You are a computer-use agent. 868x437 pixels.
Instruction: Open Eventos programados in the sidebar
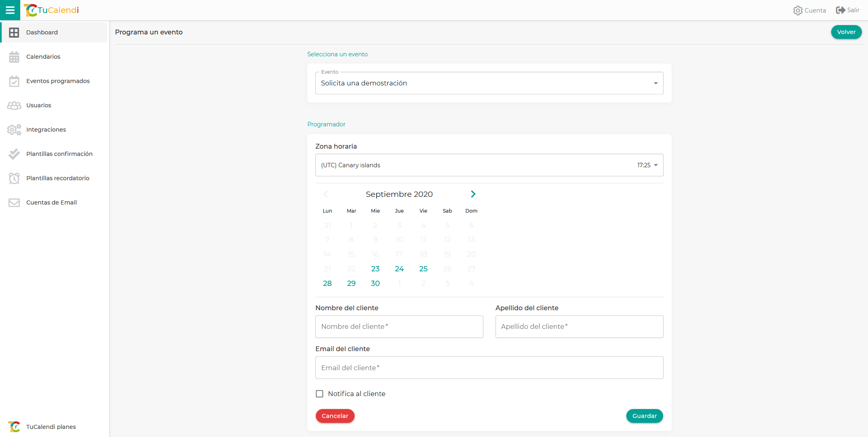pos(54,81)
